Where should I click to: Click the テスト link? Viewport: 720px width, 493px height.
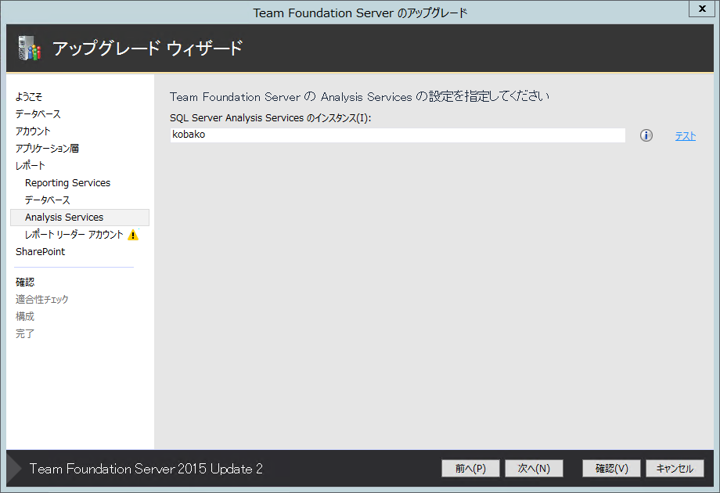685,136
